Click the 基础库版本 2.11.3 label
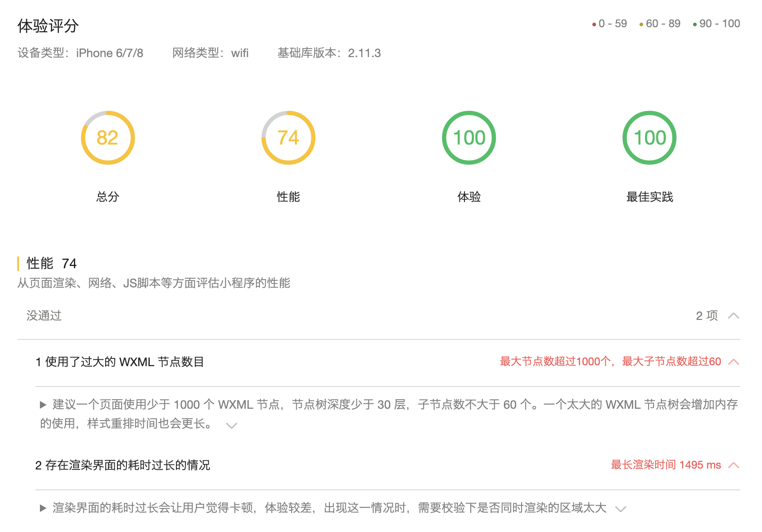 click(329, 53)
